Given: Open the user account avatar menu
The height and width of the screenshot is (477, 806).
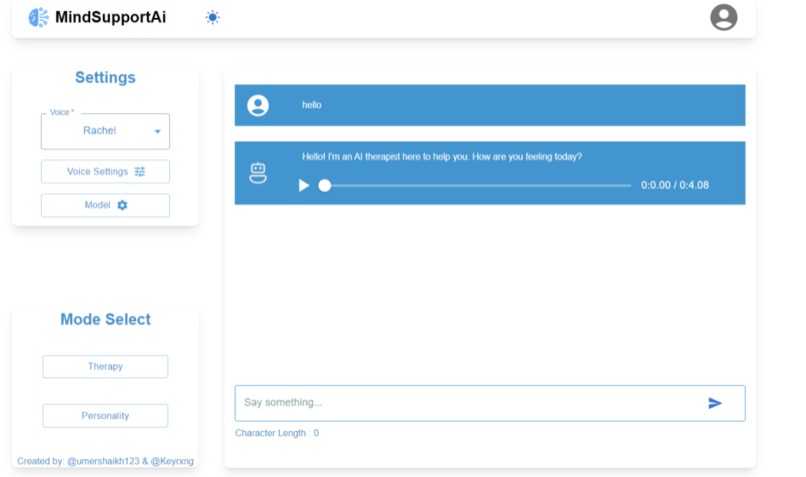Looking at the screenshot, I should pos(723,17).
